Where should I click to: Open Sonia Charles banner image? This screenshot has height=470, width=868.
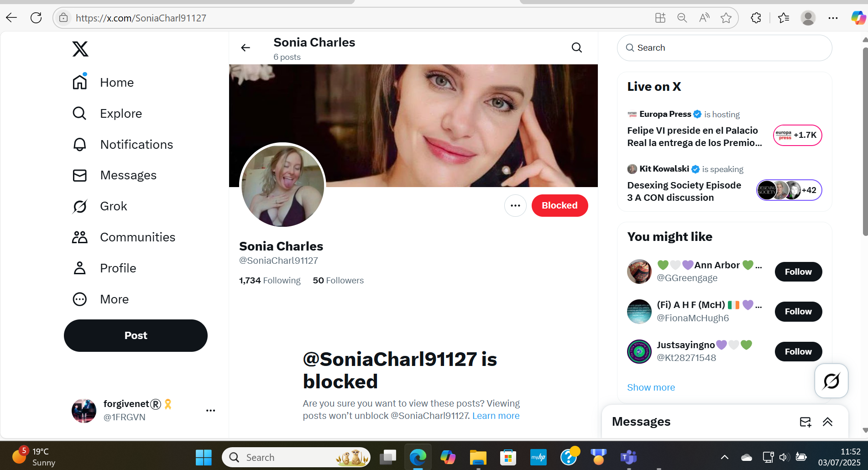coord(413,125)
